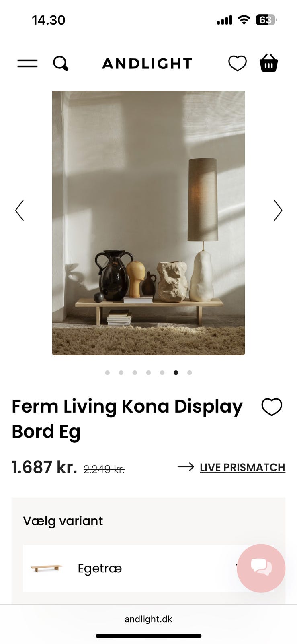This screenshot has height=644, width=297.
Task: Select the second carousel dot
Action: 121,373
